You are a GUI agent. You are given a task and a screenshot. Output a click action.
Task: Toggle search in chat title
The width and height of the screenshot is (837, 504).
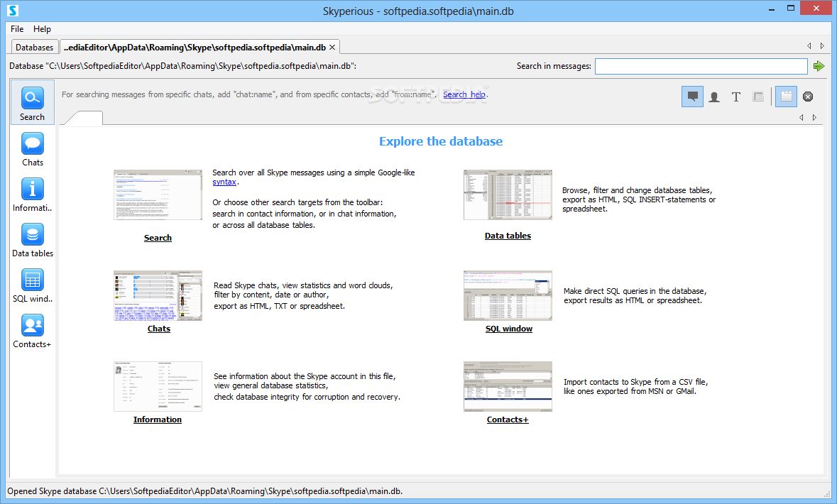736,97
